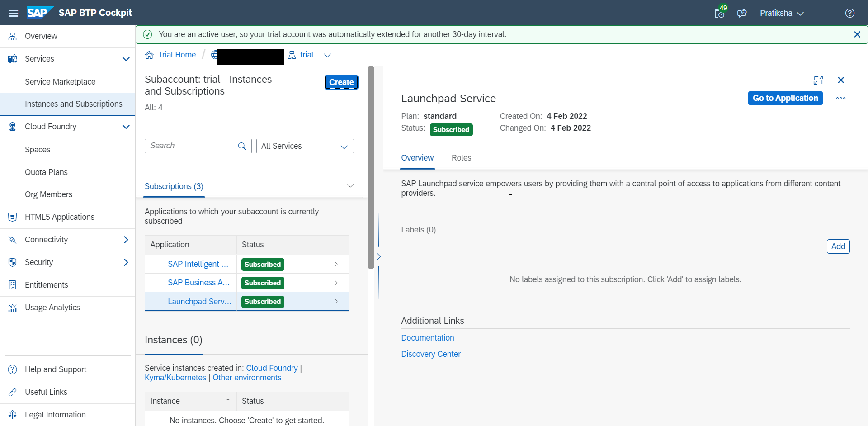Click the vertical scrollbar of the list panel
Image resolution: width=868 pixels, height=426 pixels.
(371, 167)
